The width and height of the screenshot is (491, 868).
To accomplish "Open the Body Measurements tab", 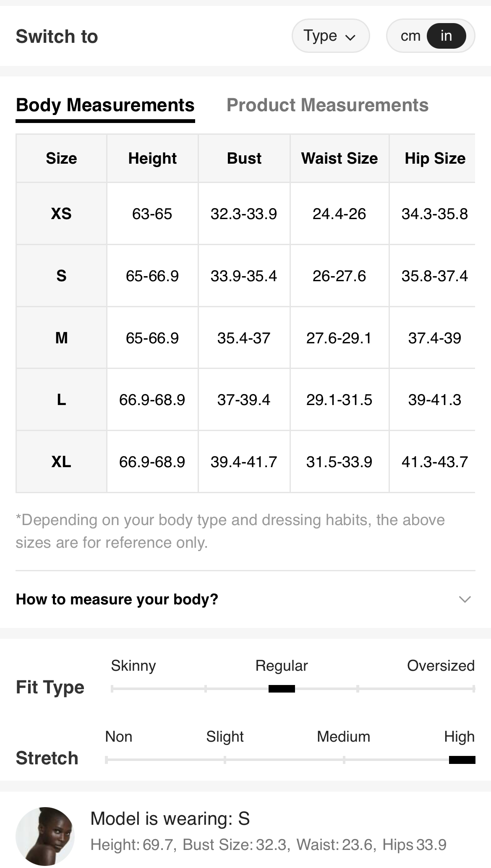I will 105,105.
